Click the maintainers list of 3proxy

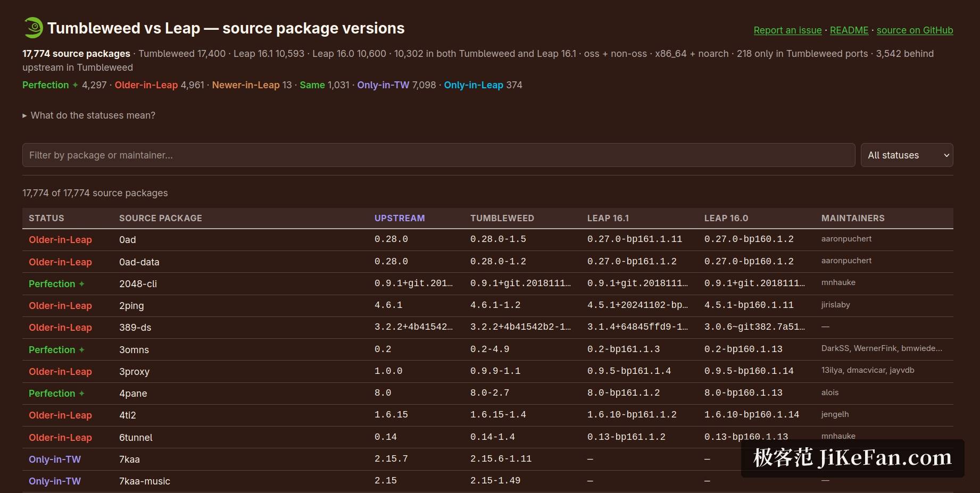pos(868,370)
